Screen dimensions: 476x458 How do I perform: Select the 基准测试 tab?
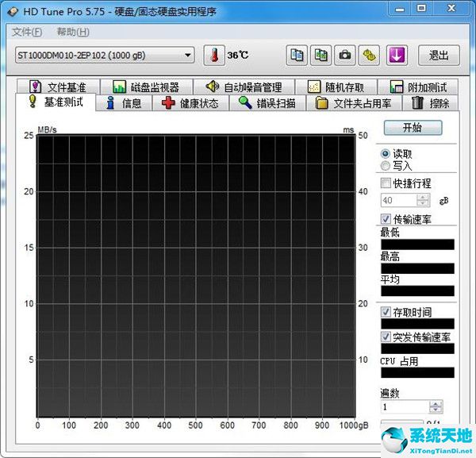56,102
